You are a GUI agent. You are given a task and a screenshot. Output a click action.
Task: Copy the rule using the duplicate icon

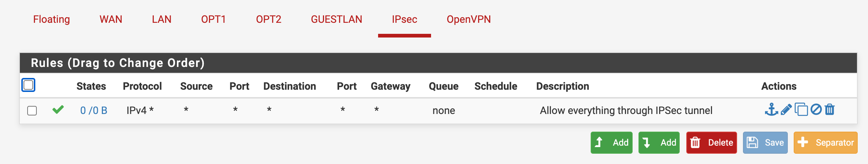click(x=801, y=110)
